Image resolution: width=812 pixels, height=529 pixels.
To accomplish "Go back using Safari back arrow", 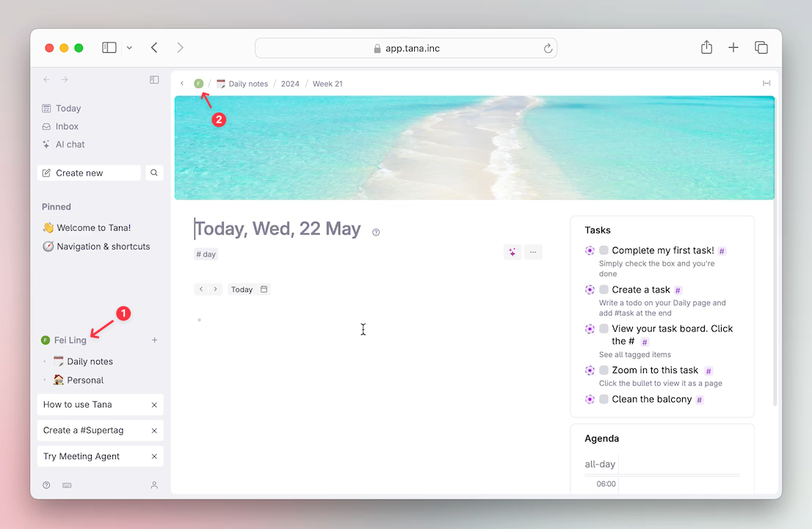I will 154,48.
